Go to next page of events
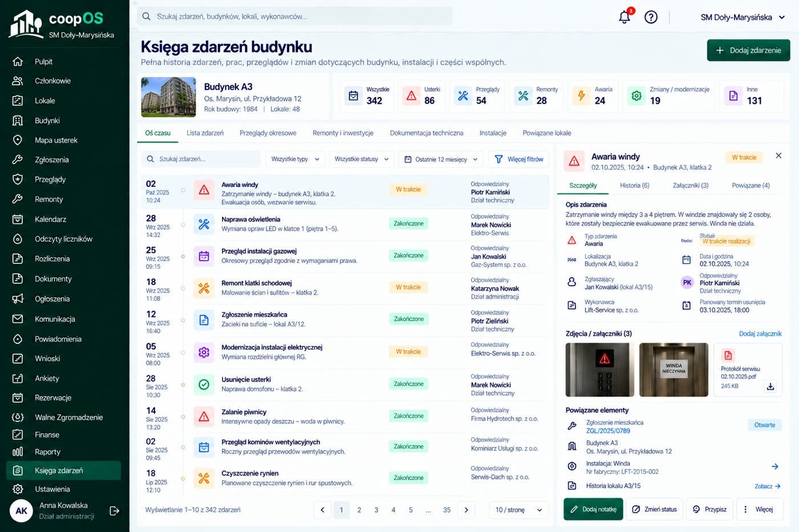 466,510
